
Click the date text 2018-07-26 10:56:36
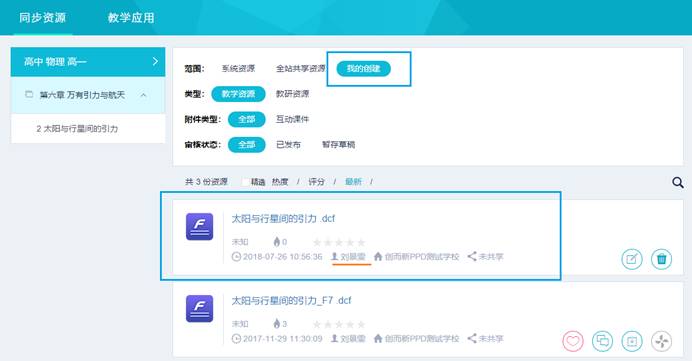[x=282, y=256]
